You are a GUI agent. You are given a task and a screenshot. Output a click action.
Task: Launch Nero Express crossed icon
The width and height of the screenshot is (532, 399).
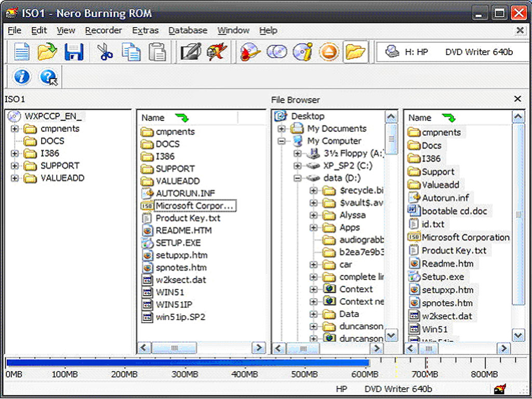point(217,52)
